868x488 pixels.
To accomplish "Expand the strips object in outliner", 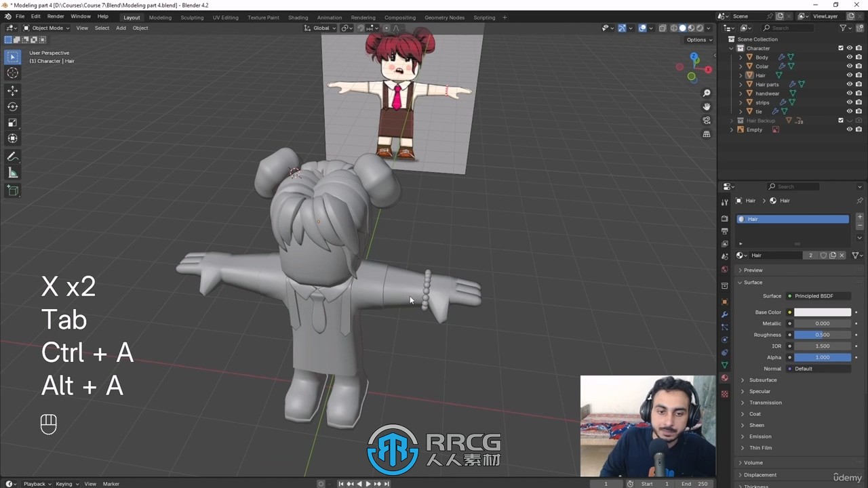I will [x=741, y=102].
